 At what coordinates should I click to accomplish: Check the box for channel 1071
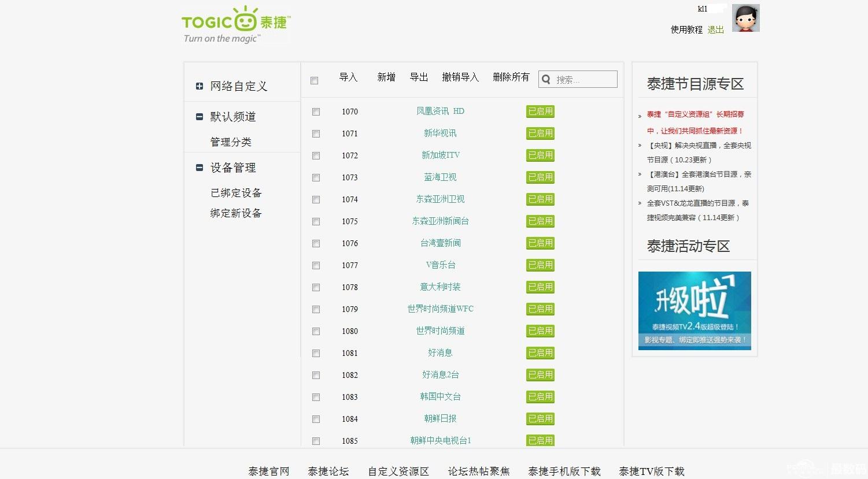coord(316,133)
